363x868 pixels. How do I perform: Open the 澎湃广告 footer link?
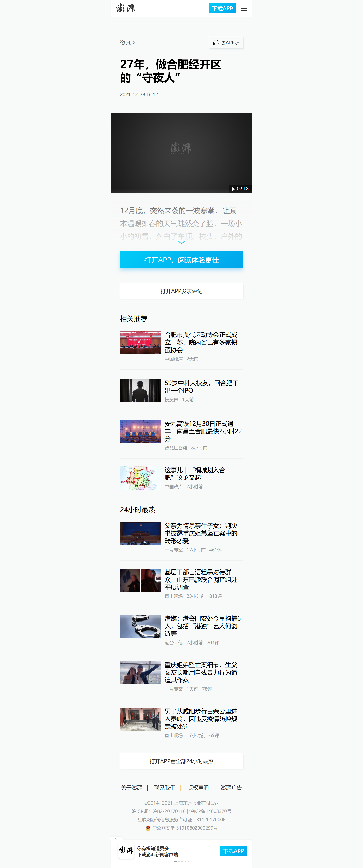coord(231,788)
